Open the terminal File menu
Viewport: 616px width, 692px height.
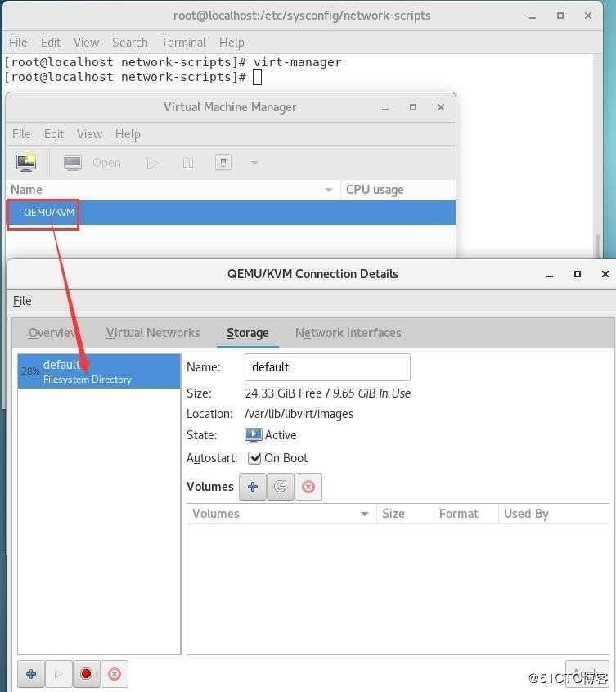click(x=18, y=43)
